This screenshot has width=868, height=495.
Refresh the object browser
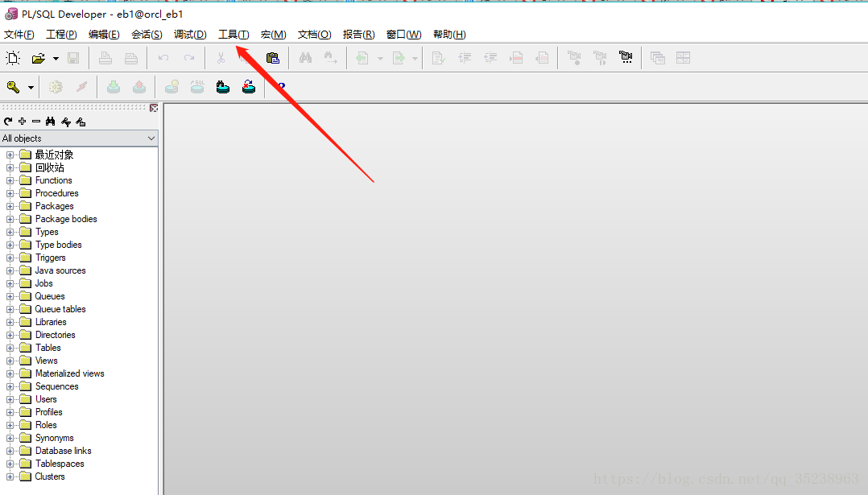pos(8,122)
